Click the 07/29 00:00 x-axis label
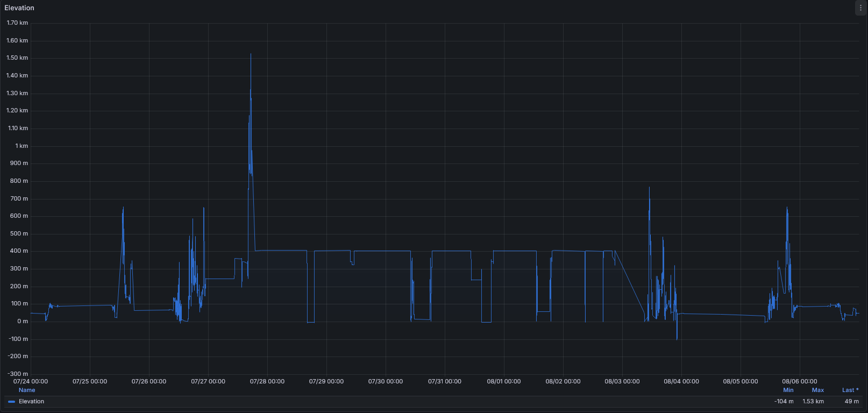868x413 pixels. (x=326, y=382)
